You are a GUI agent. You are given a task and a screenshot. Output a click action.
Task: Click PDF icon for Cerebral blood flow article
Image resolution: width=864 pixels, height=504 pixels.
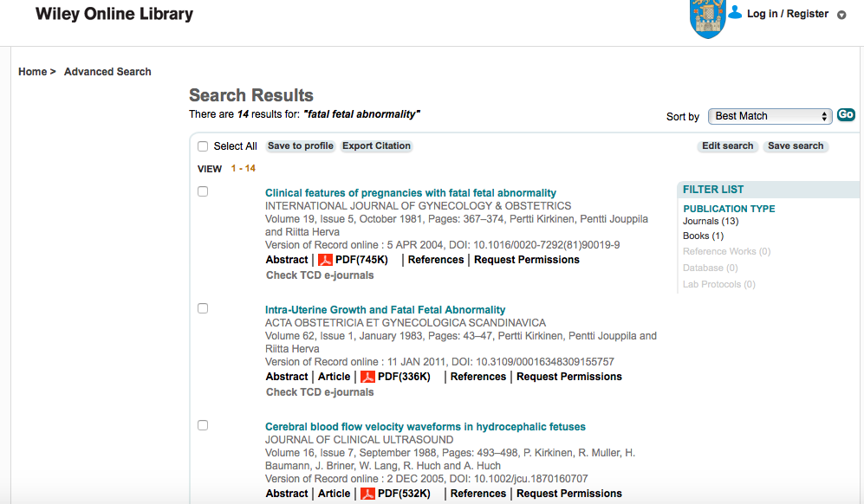click(x=367, y=494)
